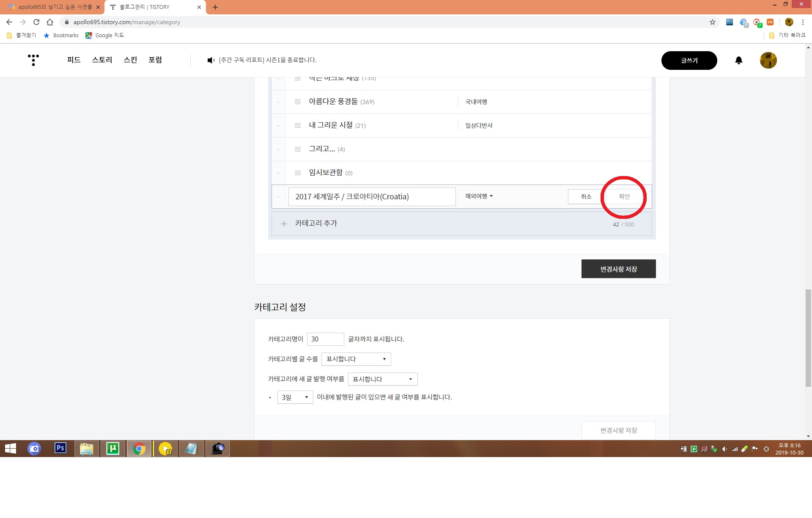
Task: Click the taskbar clock showing 오후 8:16
Action: pyautogui.click(x=789, y=449)
